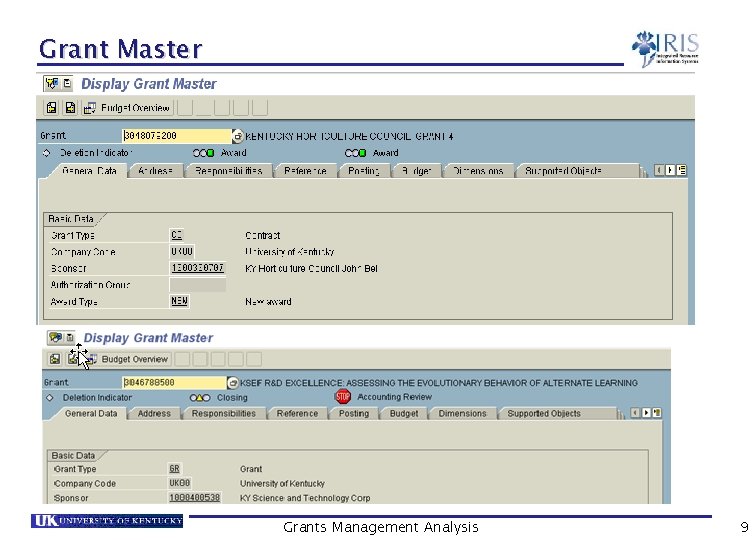Click the Grant number field 3018075200
This screenshot has height=540, width=756.
177,136
